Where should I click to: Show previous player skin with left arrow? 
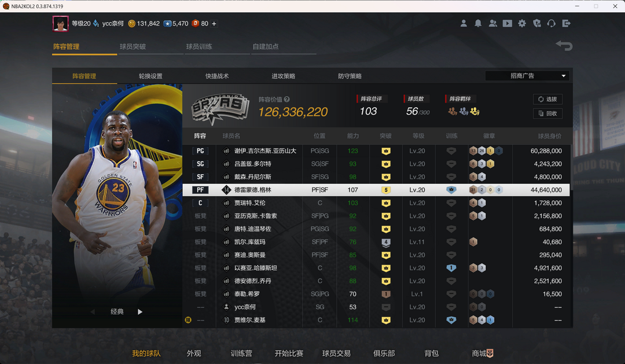[93, 312]
